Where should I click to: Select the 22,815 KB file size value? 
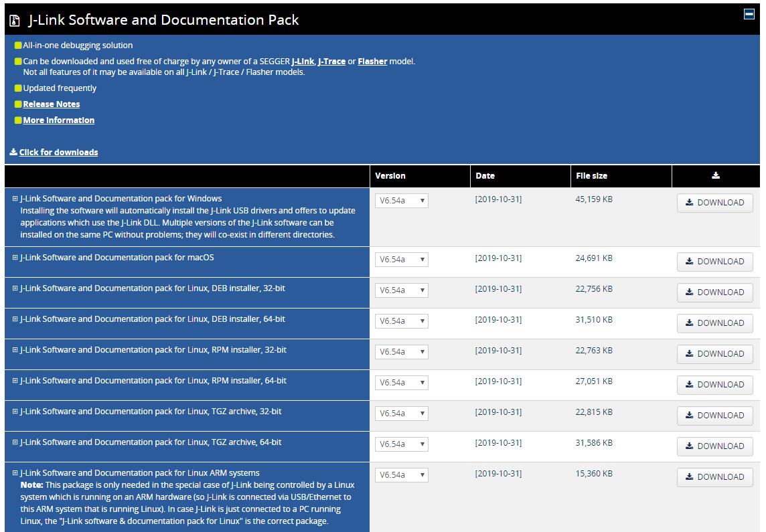pyautogui.click(x=594, y=412)
